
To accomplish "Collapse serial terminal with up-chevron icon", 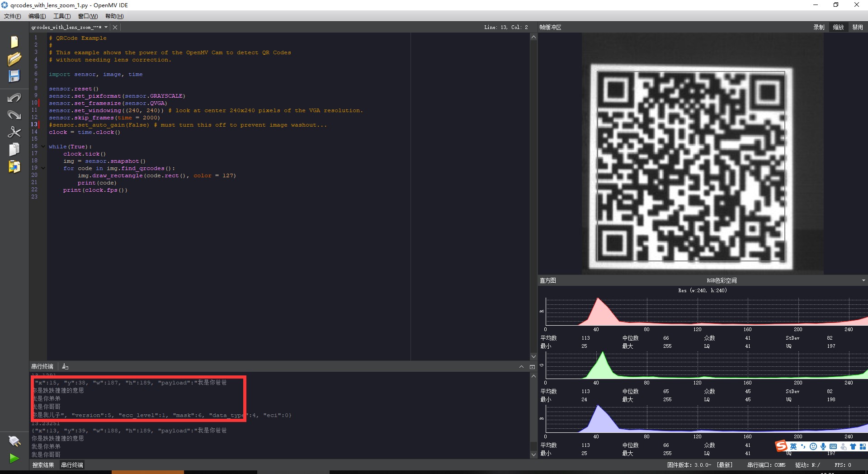I will (521, 367).
